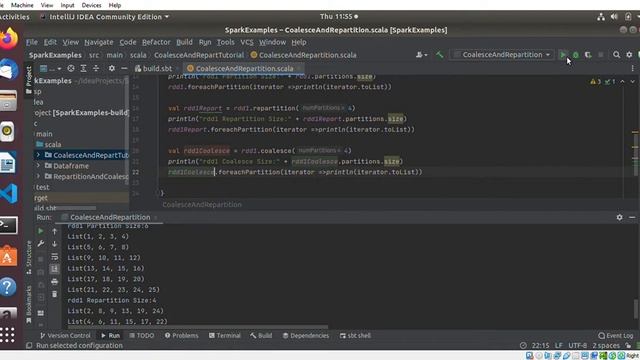Jump to previous highlighted error arrow
Viewport: 640px width, 360px height.
click(622, 82)
